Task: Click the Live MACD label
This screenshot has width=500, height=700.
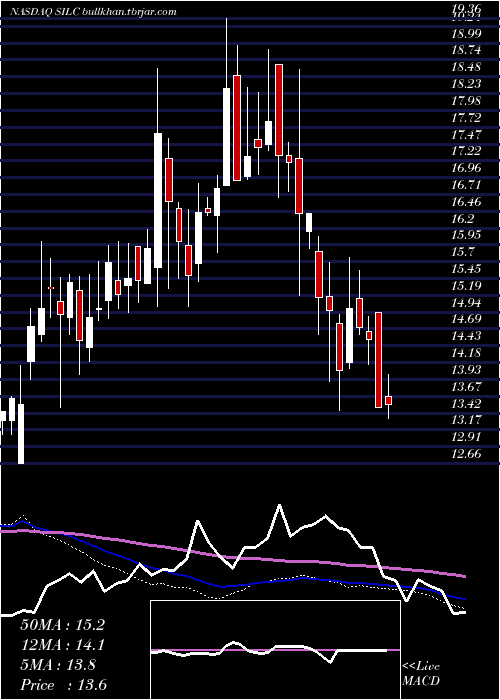Action: [x=421, y=673]
